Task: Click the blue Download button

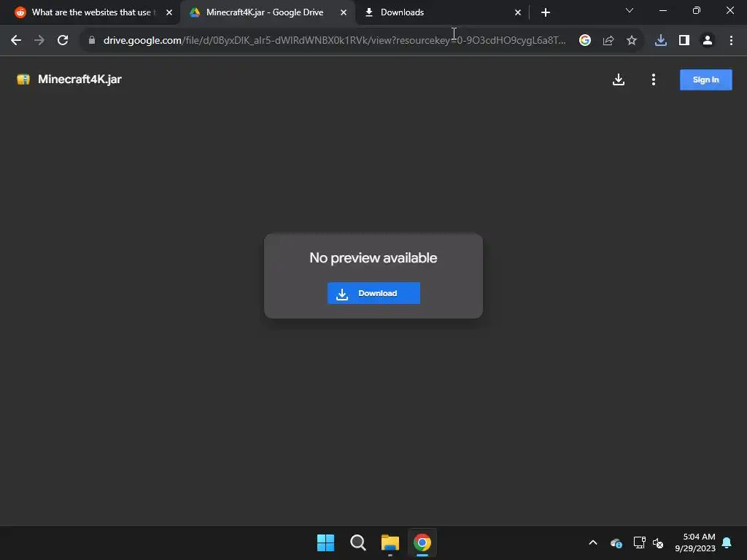Action: point(373,293)
